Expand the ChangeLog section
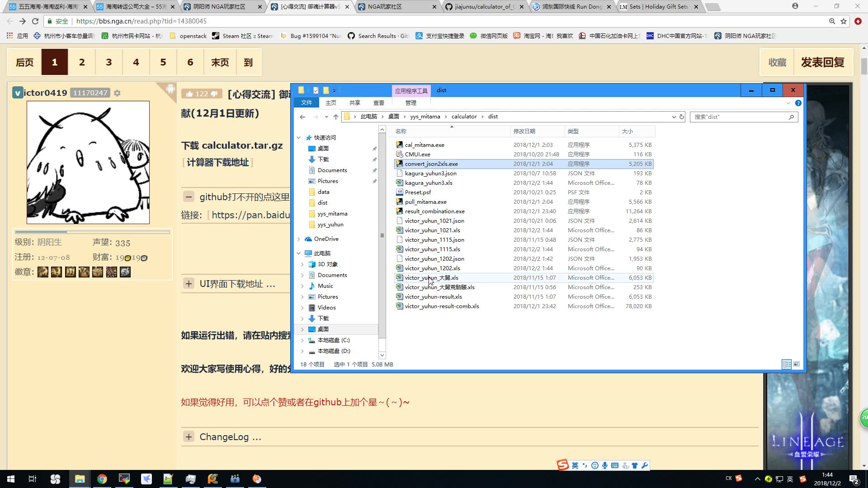 (x=189, y=436)
